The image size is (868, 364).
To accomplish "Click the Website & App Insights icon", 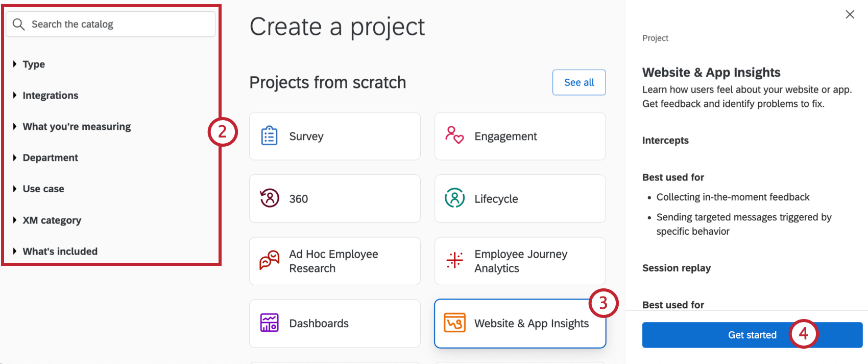I will point(454,323).
